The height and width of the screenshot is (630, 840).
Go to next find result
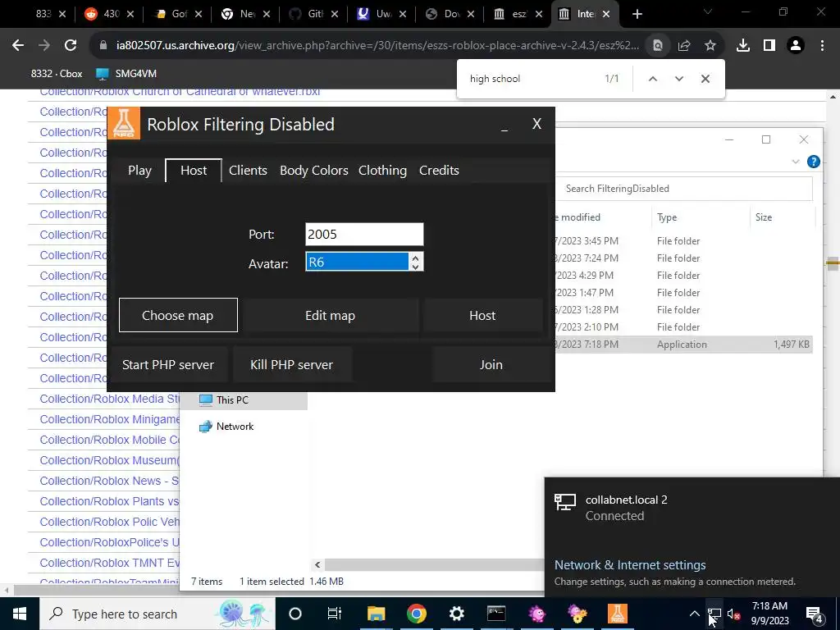coord(678,79)
